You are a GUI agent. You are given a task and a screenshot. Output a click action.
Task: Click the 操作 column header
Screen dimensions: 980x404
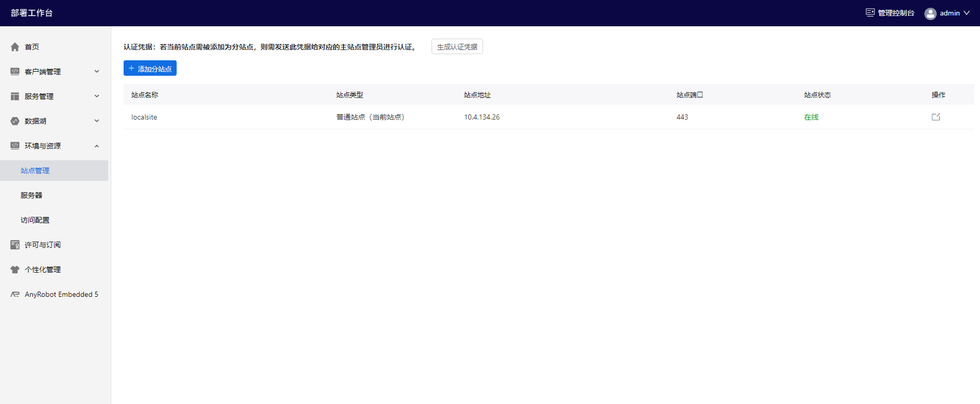[938, 95]
